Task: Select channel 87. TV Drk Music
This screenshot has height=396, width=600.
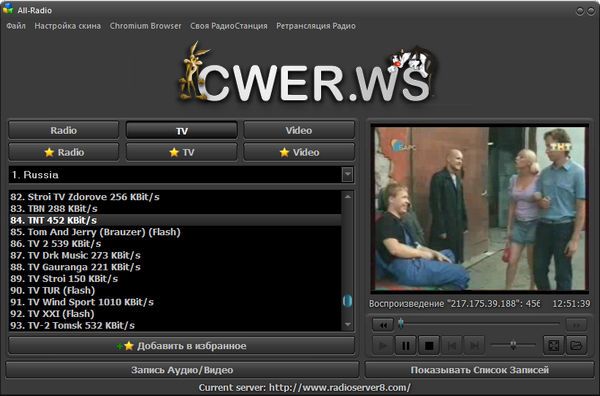Action: (x=175, y=255)
